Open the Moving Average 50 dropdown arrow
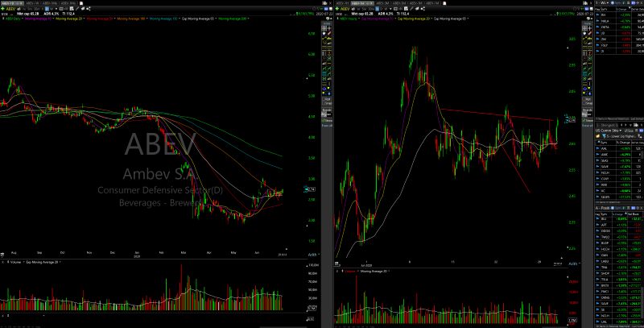Image resolution: width=644 pixels, height=328 pixels. point(114,19)
